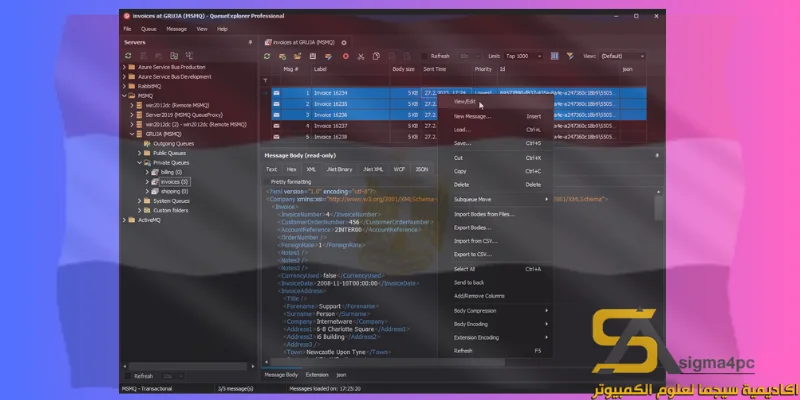Click the pin icon of the Message Body panel
This screenshot has width=800, height=400.
657,155
